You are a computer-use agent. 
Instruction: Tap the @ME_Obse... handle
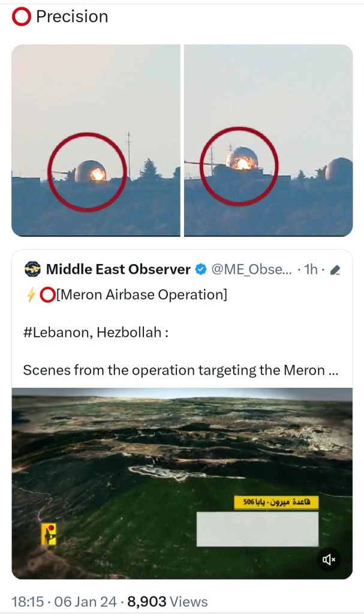point(252,270)
